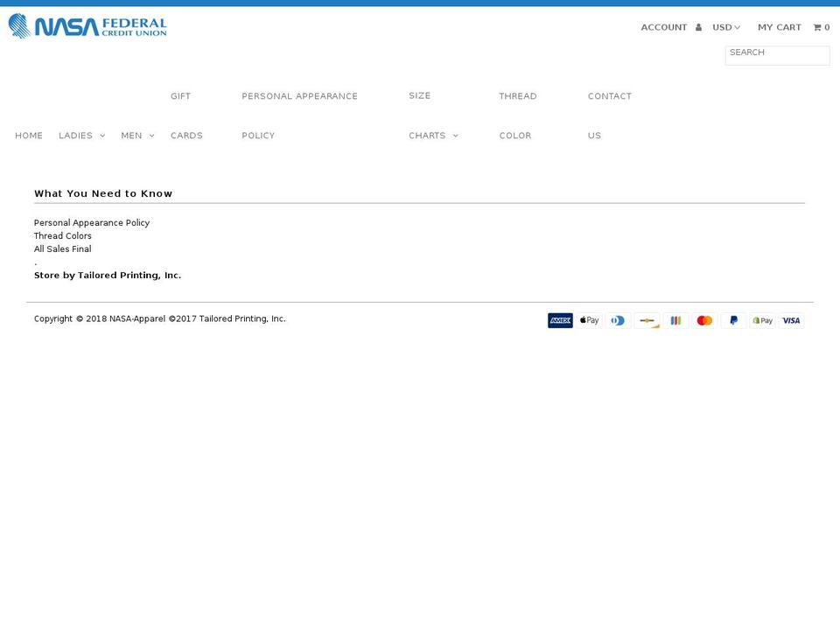Click the Shopify Pay payment icon

click(763, 320)
